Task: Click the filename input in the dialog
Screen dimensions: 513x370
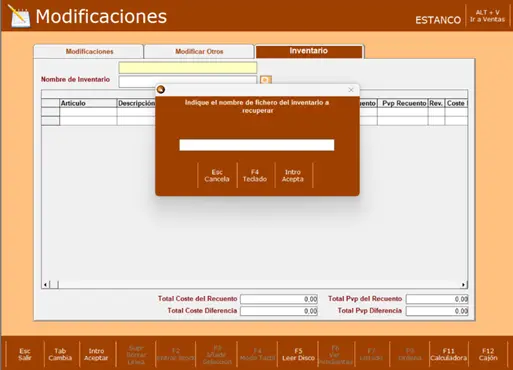Action: [257, 145]
